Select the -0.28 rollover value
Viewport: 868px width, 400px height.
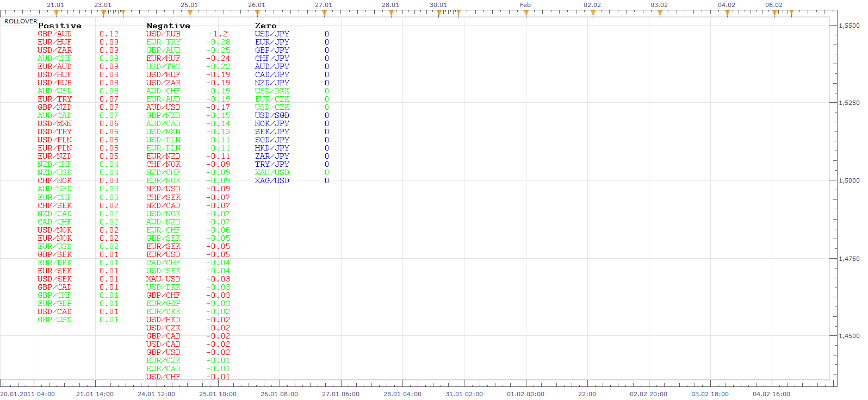pyautogui.click(x=218, y=42)
